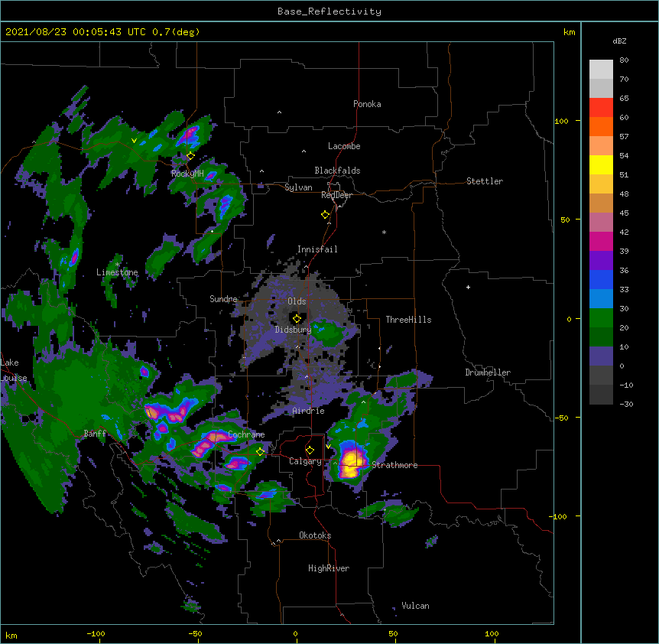Select the orange 57-60 dBZ legend swatch
This screenshot has height=644, width=659.
coord(601,127)
